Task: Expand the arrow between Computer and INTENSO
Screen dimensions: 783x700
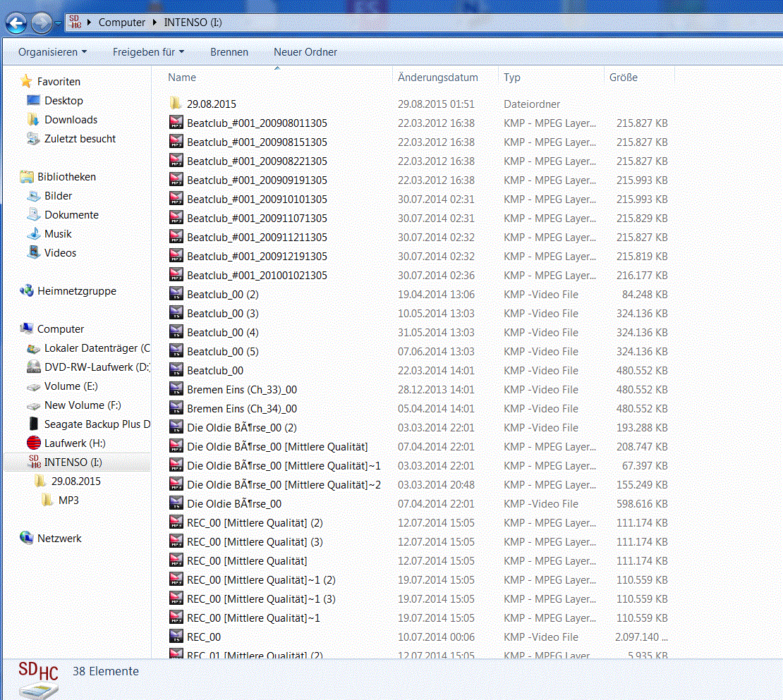Action: pos(154,23)
